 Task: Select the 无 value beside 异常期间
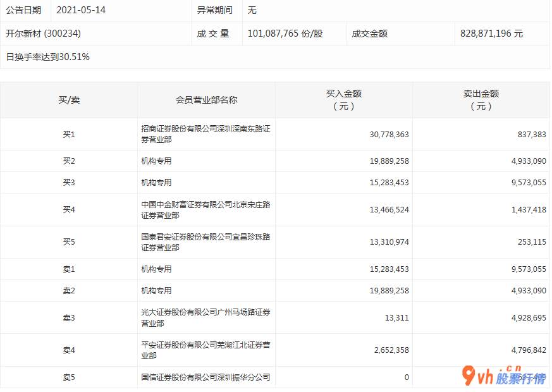[x=252, y=10]
